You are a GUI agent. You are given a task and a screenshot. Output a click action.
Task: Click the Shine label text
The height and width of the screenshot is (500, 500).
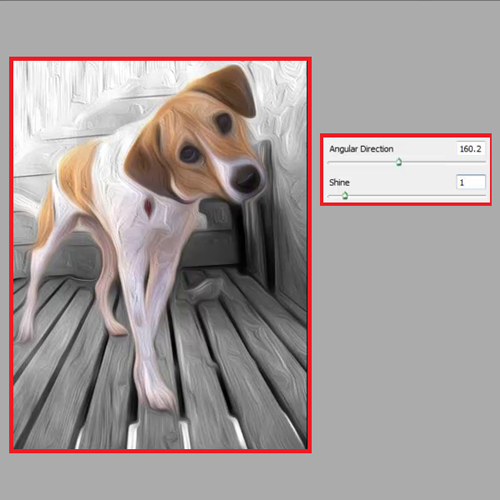[x=339, y=182]
